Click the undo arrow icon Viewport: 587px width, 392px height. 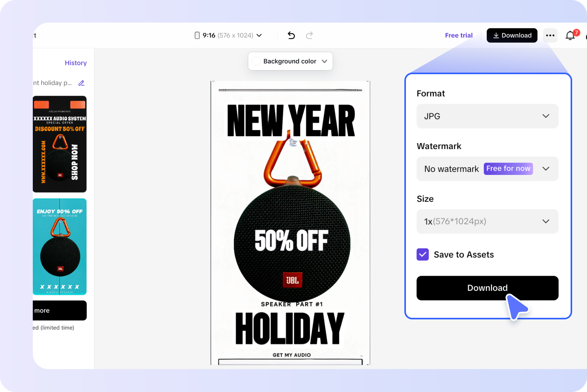tap(291, 36)
